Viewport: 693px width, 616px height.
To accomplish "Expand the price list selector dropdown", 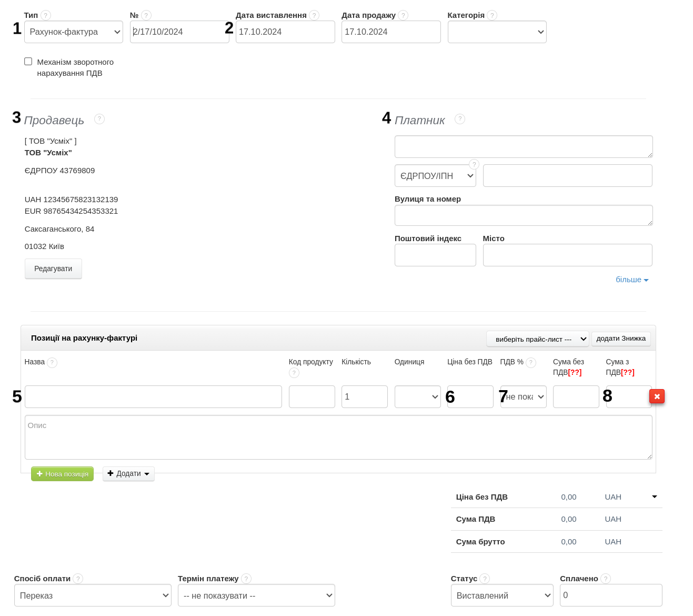I will tap(537, 339).
